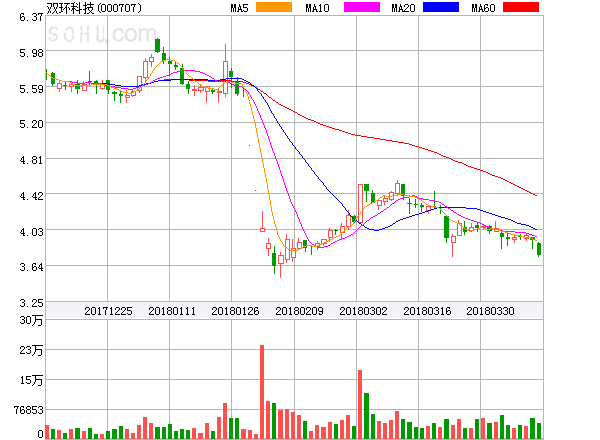Click the stock title 双环科技(000707)

tap(94, 8)
